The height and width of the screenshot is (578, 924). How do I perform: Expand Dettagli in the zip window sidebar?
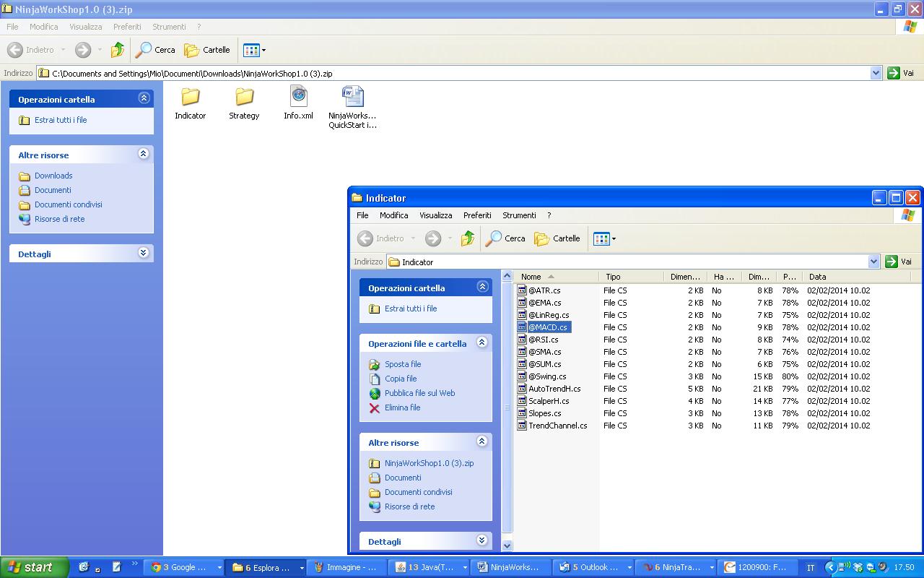[x=144, y=253]
